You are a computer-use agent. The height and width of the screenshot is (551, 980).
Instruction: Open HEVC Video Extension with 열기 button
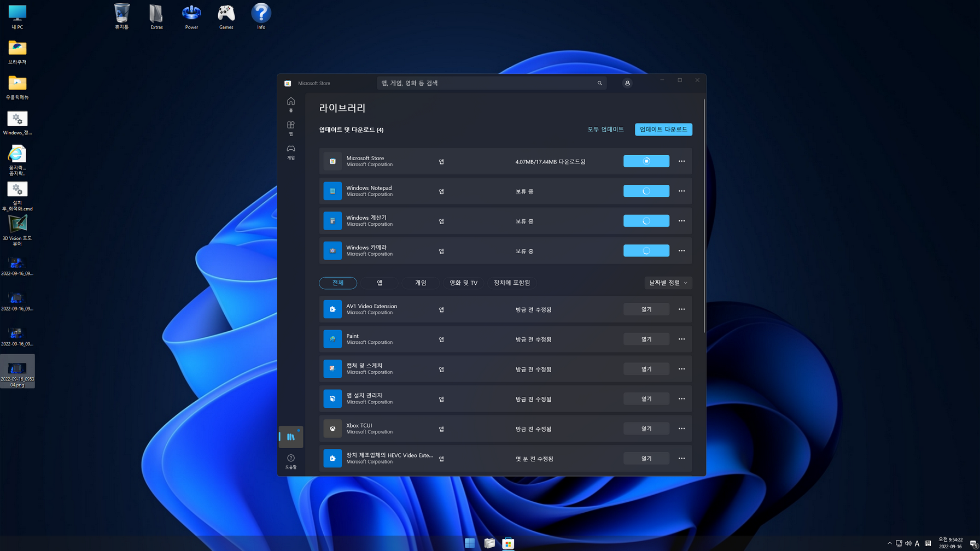click(646, 458)
